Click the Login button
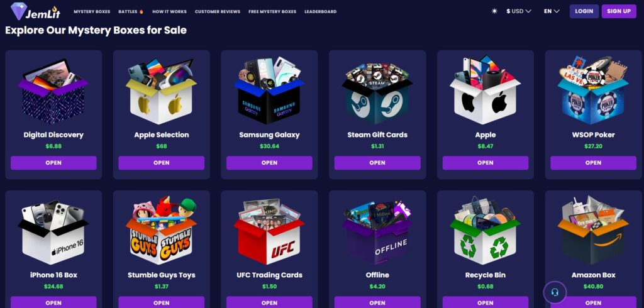 584,11
